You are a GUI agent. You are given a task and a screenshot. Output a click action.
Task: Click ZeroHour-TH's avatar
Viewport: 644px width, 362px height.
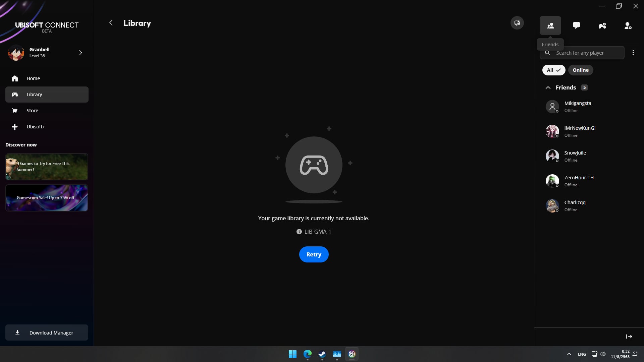tap(552, 181)
